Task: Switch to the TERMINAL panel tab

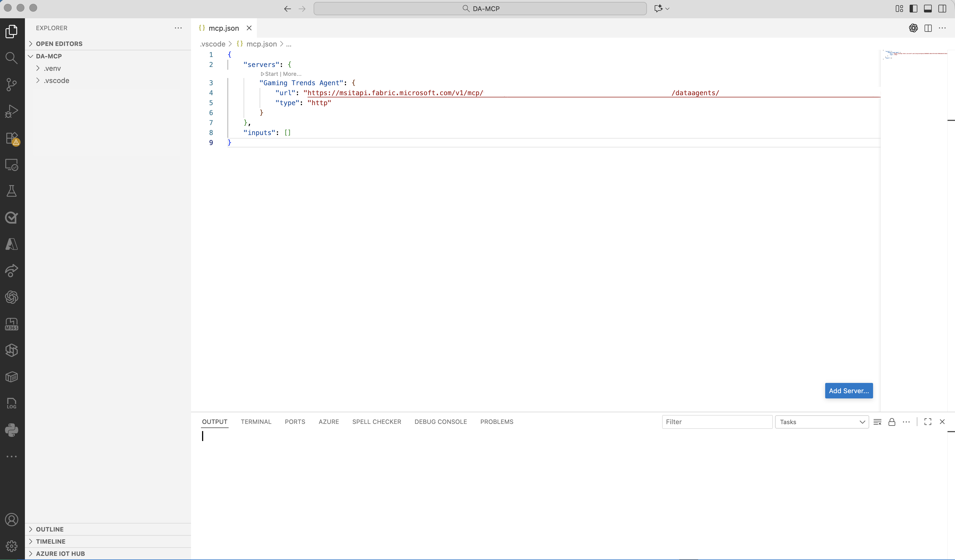Action: pyautogui.click(x=256, y=422)
